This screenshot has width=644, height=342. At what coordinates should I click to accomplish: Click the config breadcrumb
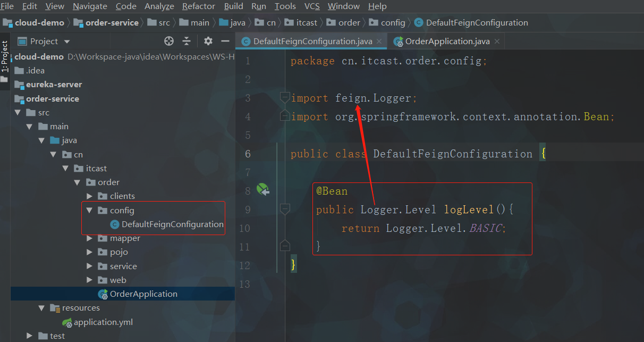[x=387, y=22]
